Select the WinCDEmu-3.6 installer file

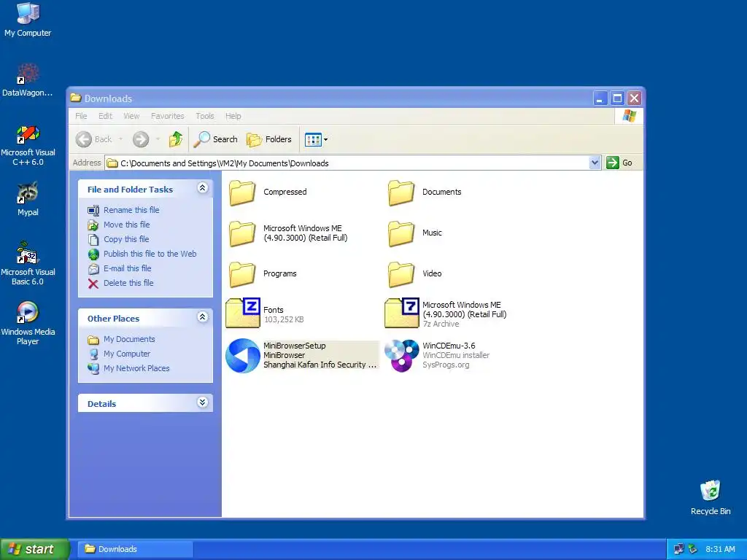pos(437,356)
